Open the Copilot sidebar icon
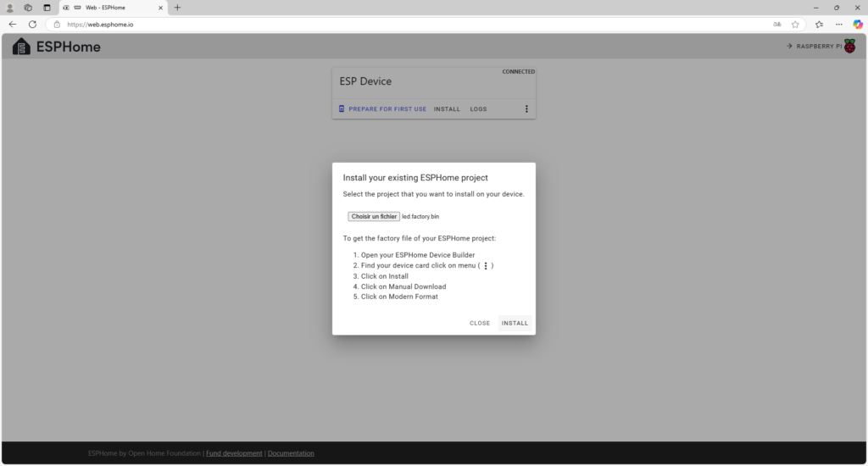 pyautogui.click(x=858, y=25)
